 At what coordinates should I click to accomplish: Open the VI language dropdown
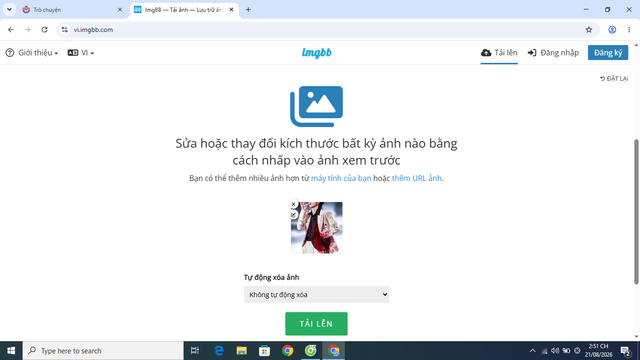pos(81,53)
